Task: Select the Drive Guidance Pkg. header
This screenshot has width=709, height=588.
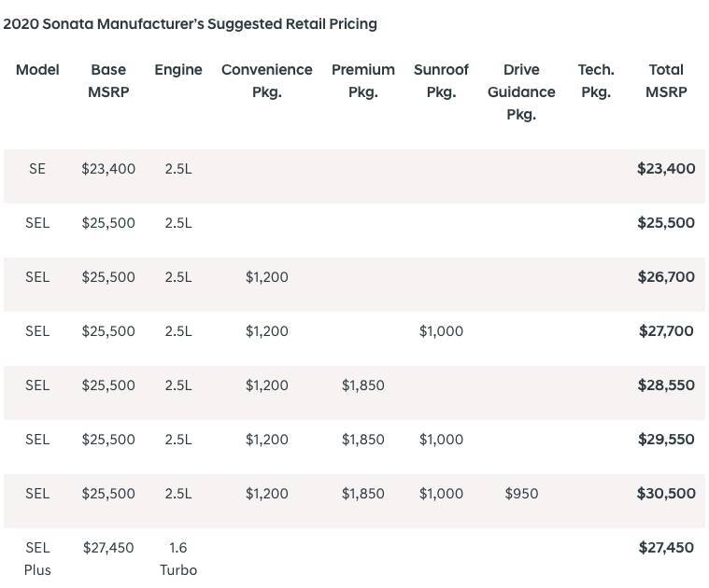Action: (x=521, y=92)
